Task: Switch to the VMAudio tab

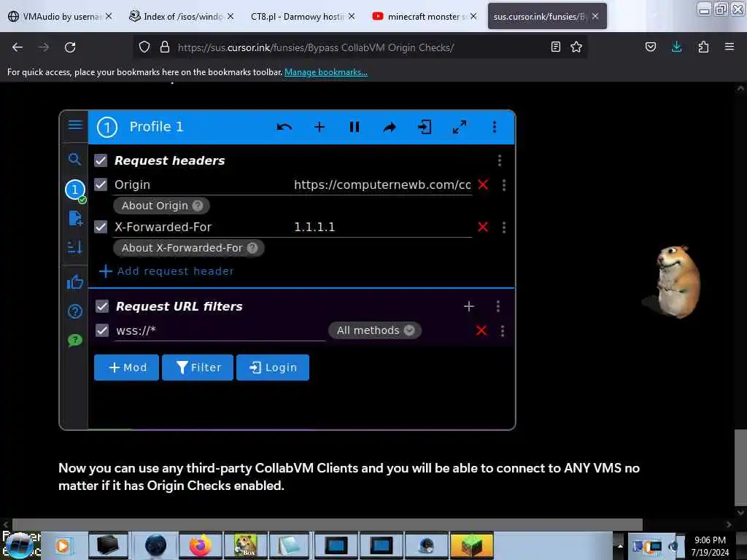Action: 60,16
